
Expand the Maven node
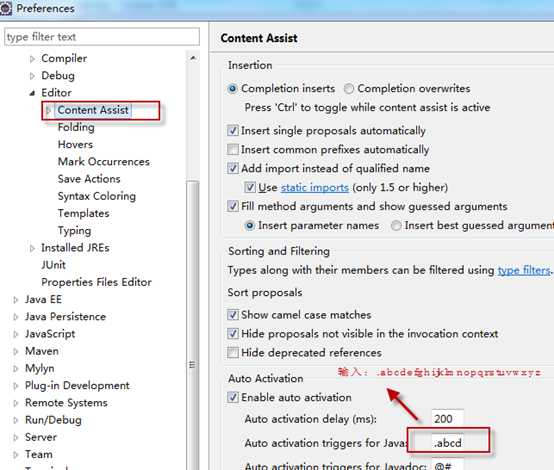click(16, 352)
